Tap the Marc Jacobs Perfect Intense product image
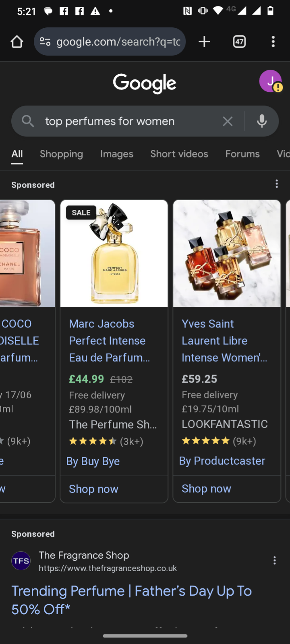The width and height of the screenshot is (290, 644). [114, 254]
